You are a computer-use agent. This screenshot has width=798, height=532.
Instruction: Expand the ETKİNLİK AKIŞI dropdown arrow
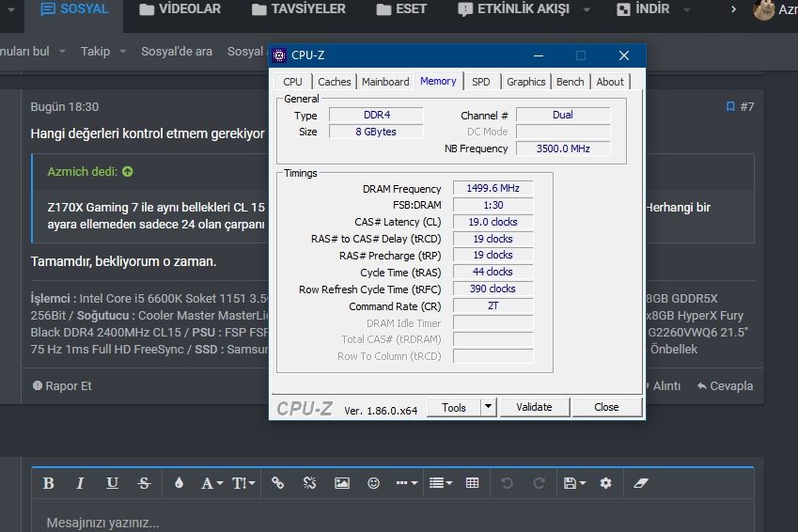[587, 9]
